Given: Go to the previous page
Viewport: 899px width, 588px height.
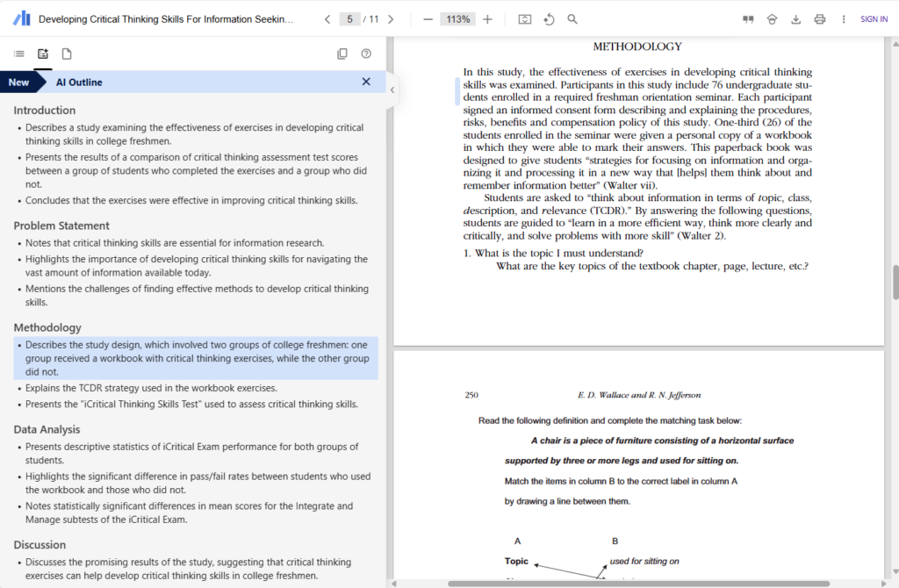Looking at the screenshot, I should 327,19.
